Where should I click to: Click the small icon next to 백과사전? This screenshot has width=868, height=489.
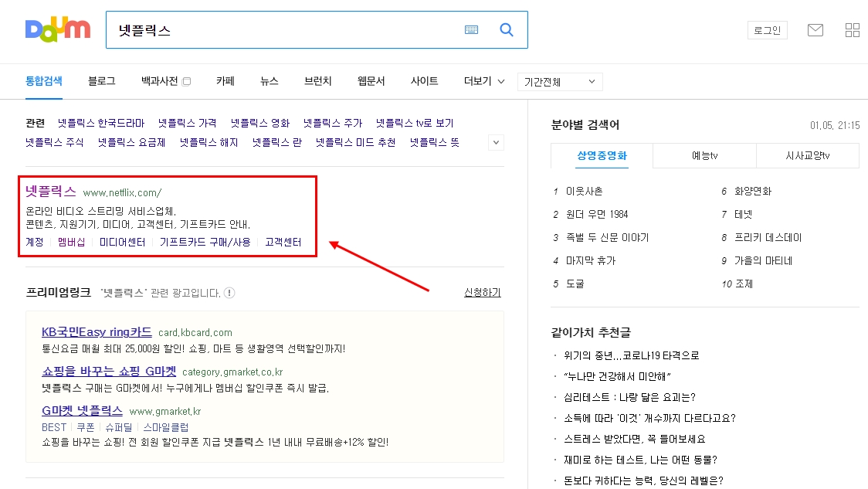[187, 81]
